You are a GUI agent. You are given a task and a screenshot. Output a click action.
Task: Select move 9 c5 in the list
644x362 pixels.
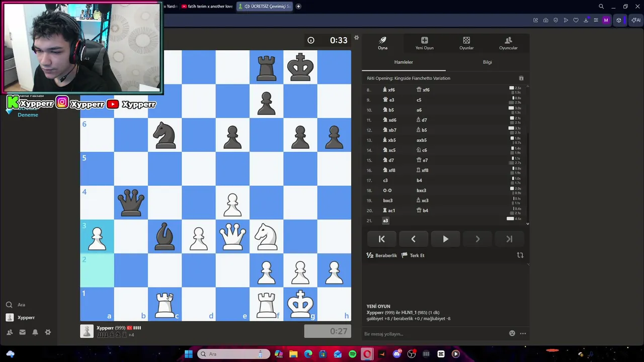419,100
